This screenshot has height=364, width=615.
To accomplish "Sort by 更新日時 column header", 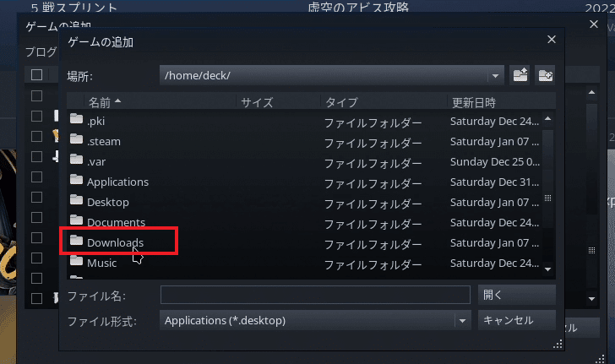I will 501,102.
